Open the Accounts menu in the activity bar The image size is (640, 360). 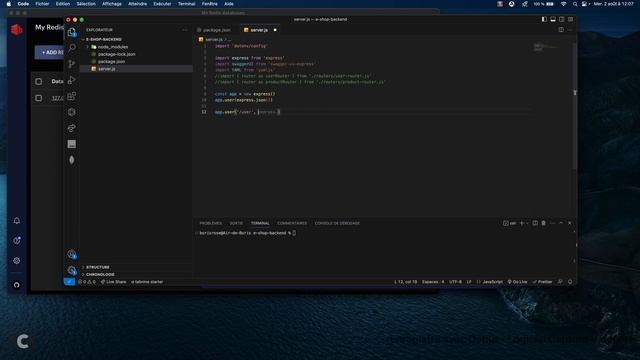coord(72,254)
